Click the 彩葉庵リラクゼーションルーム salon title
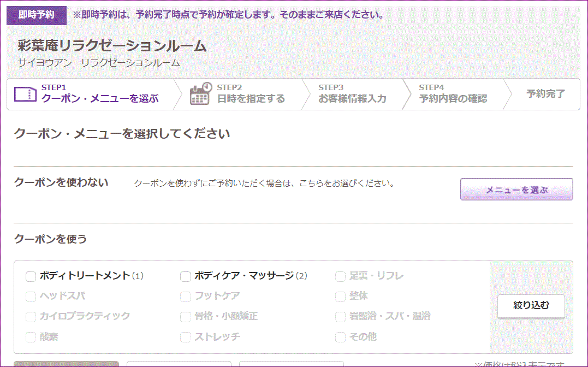Viewport: 588px width, 367px height. (112, 46)
